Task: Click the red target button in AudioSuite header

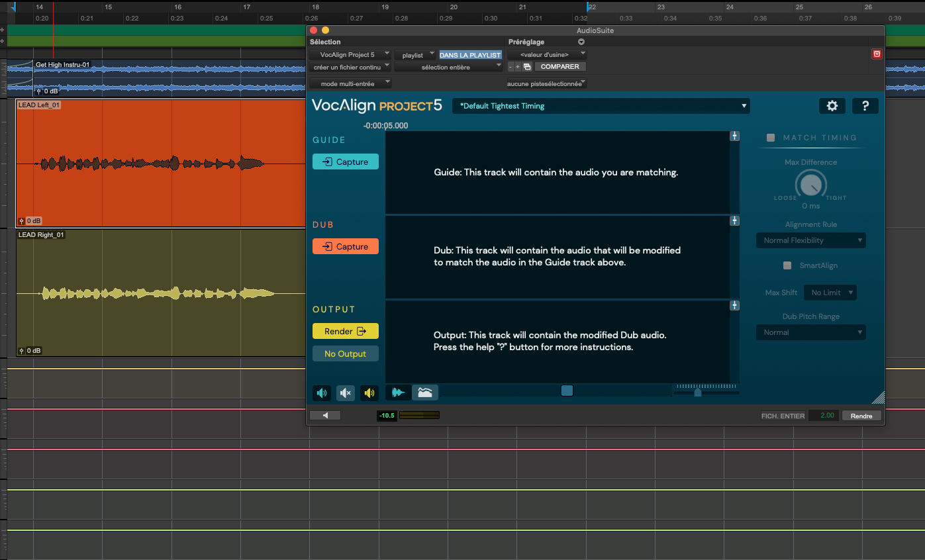Action: (877, 54)
